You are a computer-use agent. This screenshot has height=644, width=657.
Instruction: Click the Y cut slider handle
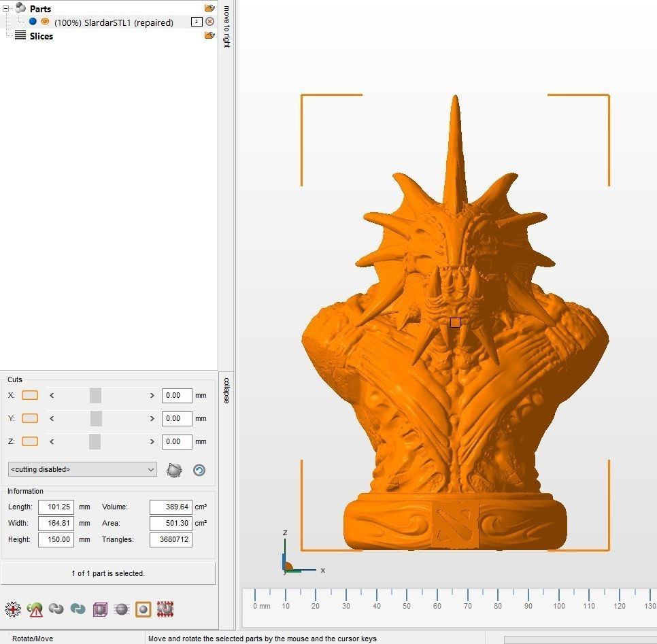(x=96, y=418)
